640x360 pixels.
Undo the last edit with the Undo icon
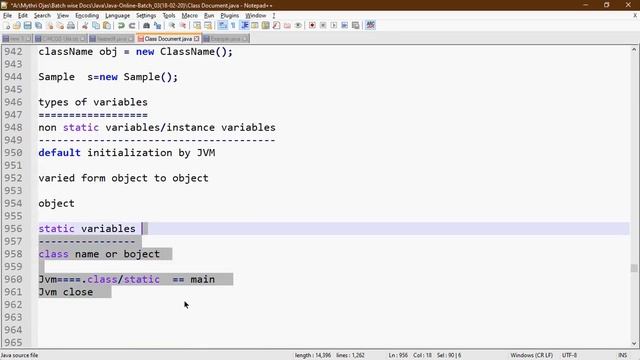pos(121,25)
